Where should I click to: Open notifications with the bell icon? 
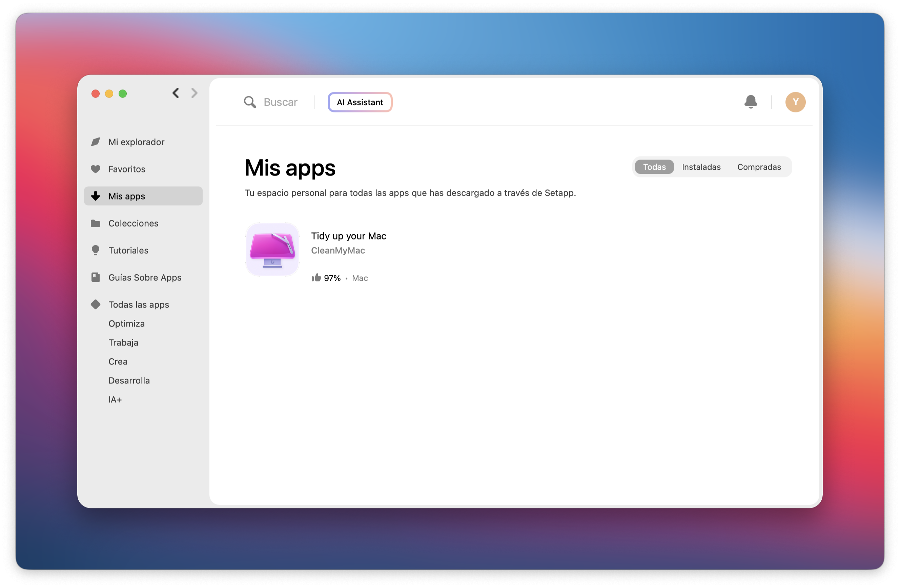(x=751, y=102)
